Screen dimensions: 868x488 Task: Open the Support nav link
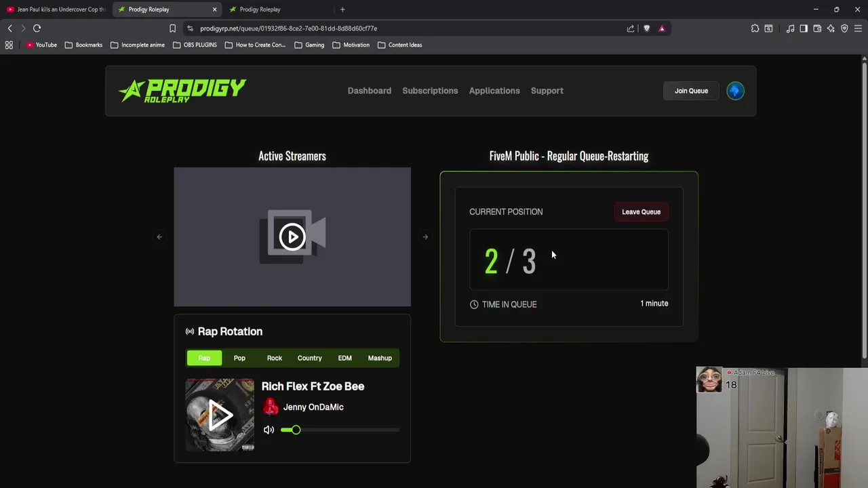[547, 91]
